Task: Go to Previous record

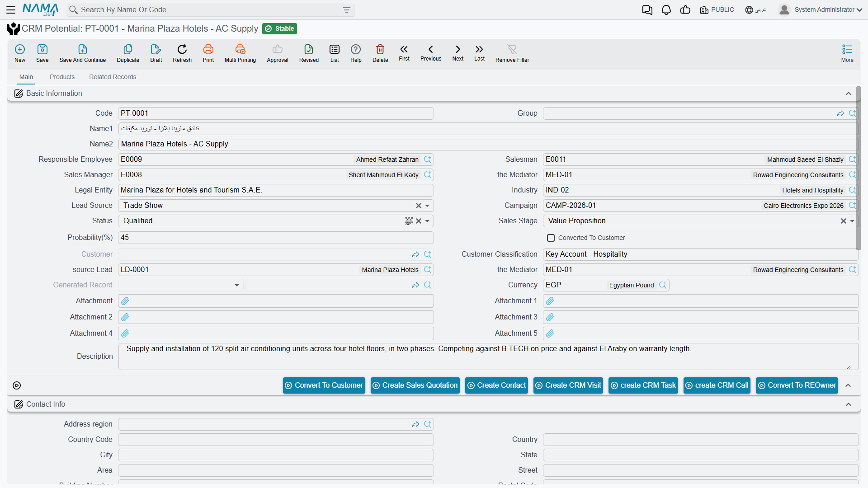Action: point(431,52)
